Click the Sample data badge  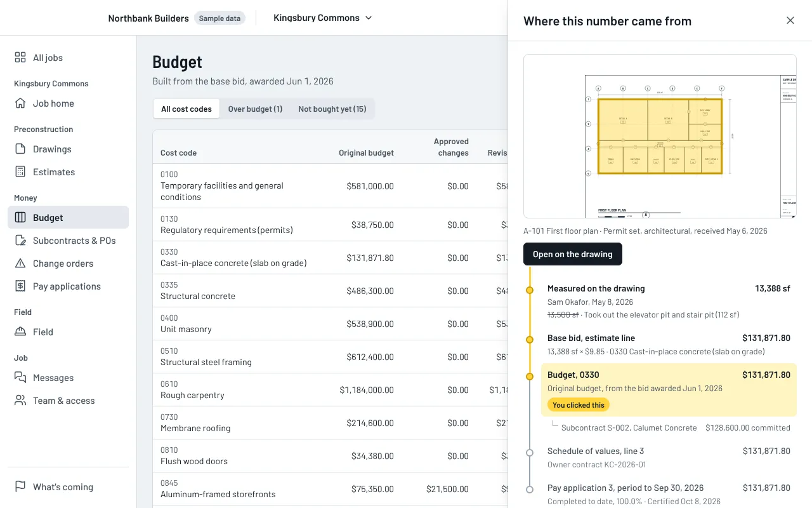[219, 18]
